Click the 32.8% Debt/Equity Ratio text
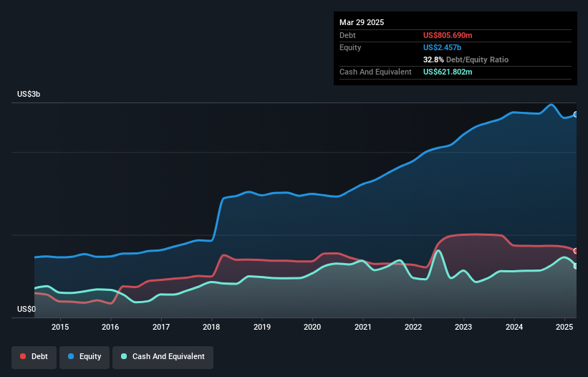 [466, 59]
